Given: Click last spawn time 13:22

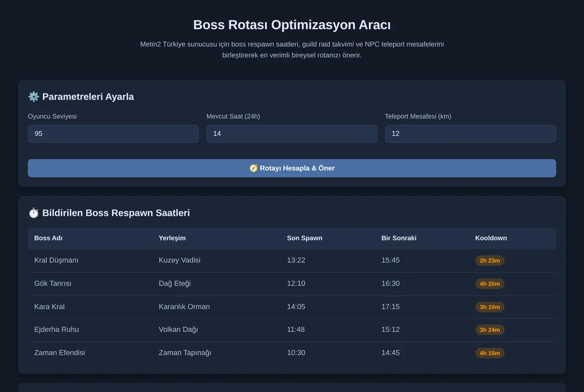Looking at the screenshot, I should click(296, 260).
